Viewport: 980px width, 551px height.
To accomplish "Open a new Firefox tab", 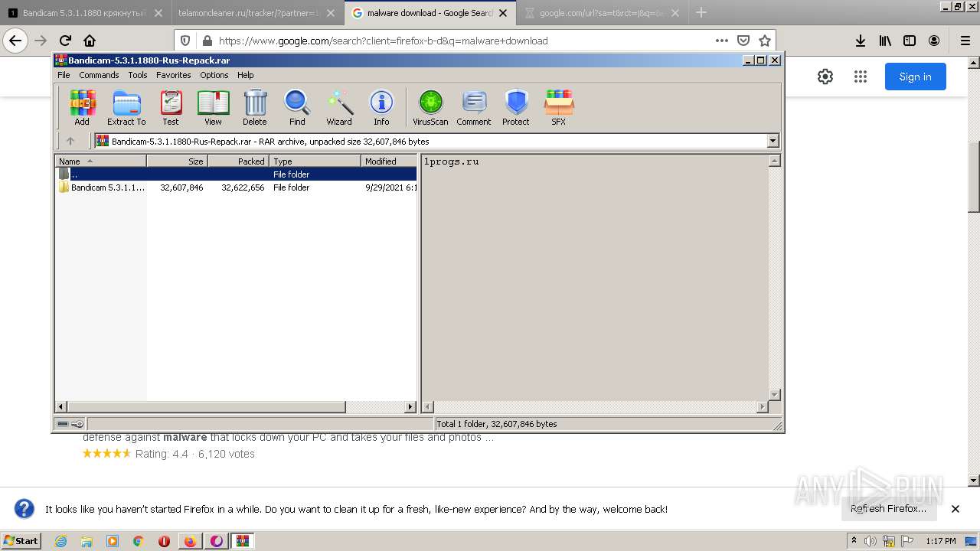I will tap(701, 13).
